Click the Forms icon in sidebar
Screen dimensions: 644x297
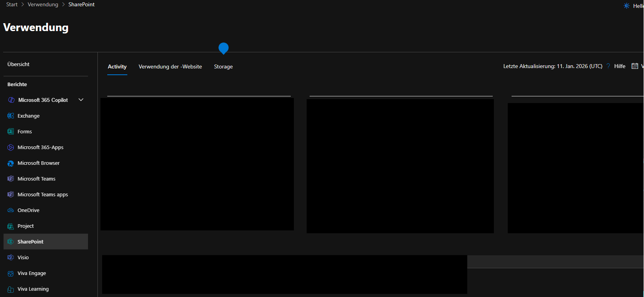(x=11, y=131)
